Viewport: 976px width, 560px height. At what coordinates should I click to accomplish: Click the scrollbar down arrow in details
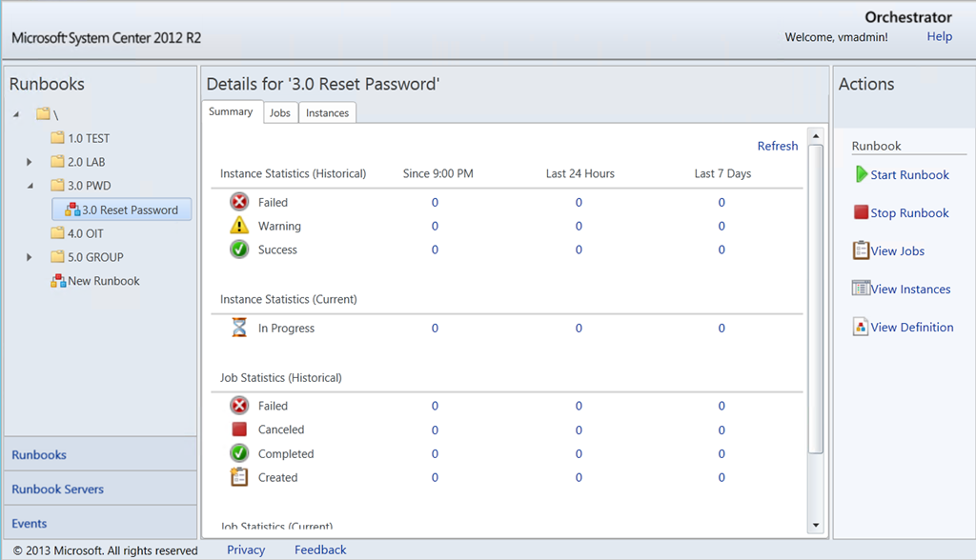click(x=815, y=525)
